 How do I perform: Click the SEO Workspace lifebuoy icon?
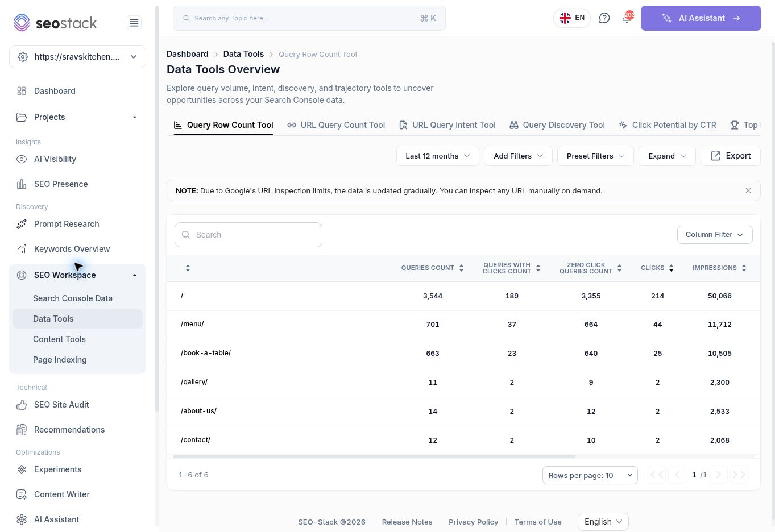pos(22,275)
